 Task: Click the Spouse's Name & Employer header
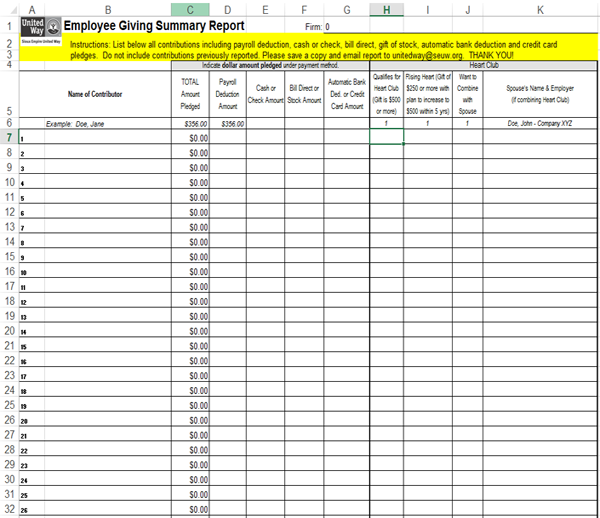pos(540,94)
